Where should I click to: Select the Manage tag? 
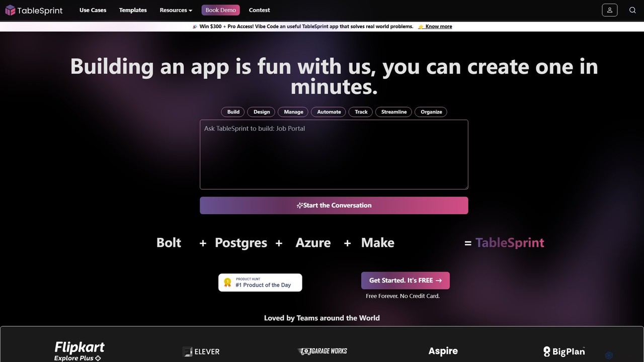pyautogui.click(x=293, y=112)
